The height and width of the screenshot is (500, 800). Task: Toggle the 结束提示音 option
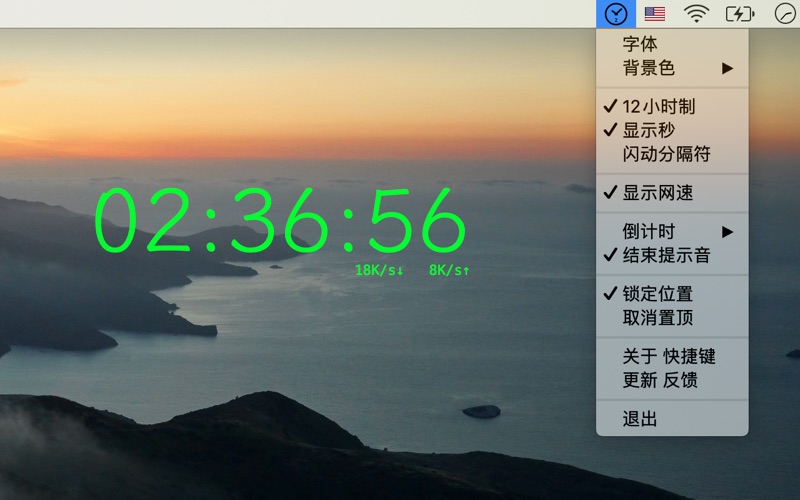tap(672, 255)
